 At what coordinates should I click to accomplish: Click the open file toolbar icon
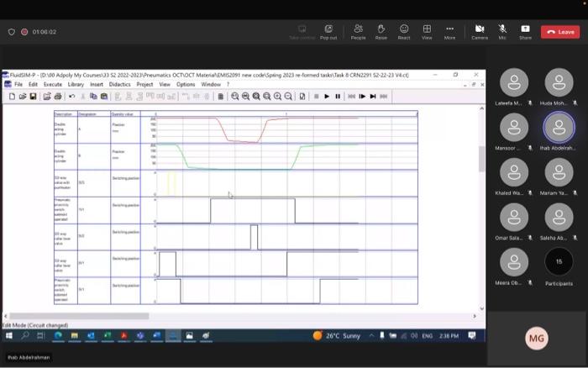coord(23,97)
